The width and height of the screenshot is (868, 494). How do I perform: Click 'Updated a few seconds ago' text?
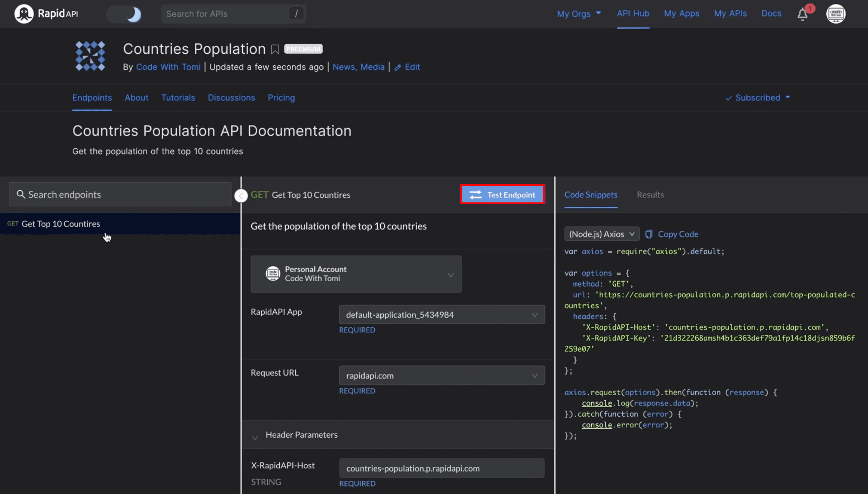(266, 67)
